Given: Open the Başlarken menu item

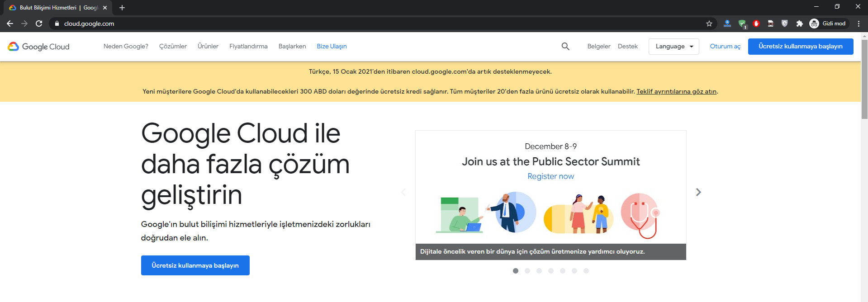Looking at the screenshot, I should [292, 46].
